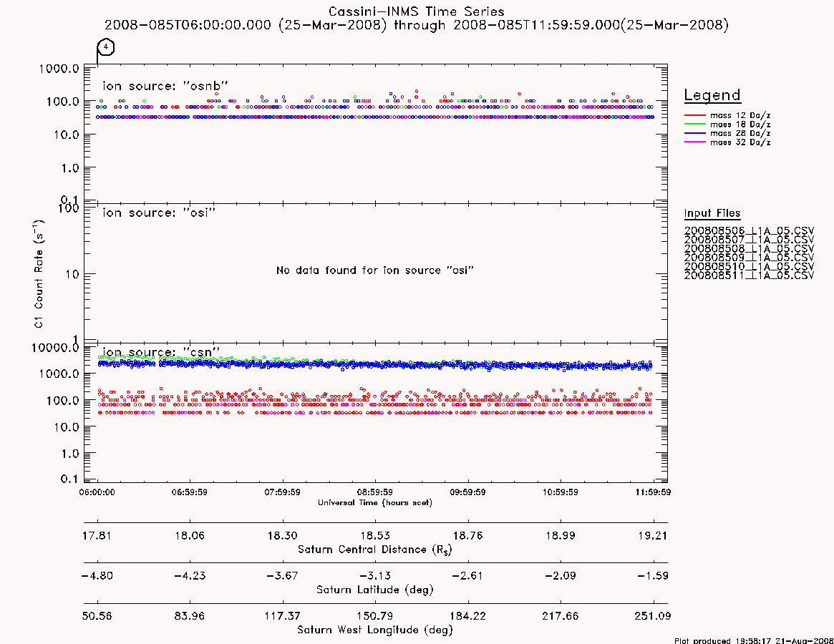
Task: Click the Legend heading
Action: [712, 95]
